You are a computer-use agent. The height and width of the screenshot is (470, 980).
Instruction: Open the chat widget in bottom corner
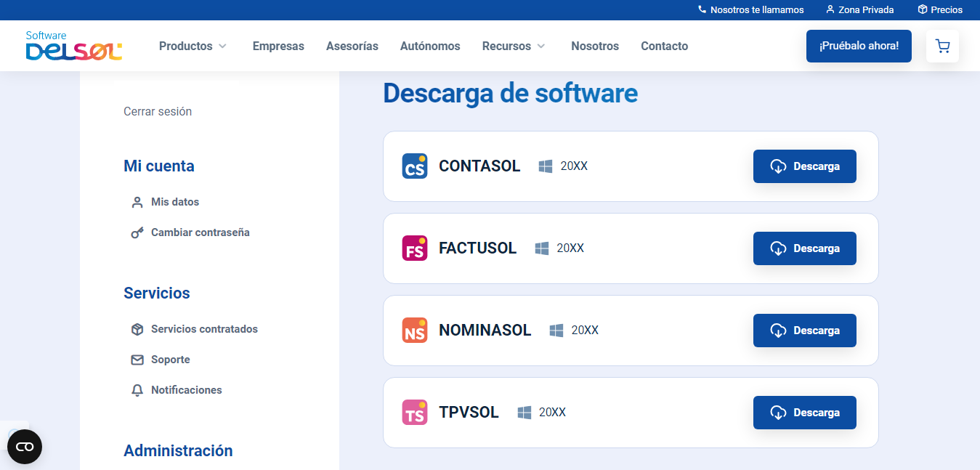click(x=24, y=446)
